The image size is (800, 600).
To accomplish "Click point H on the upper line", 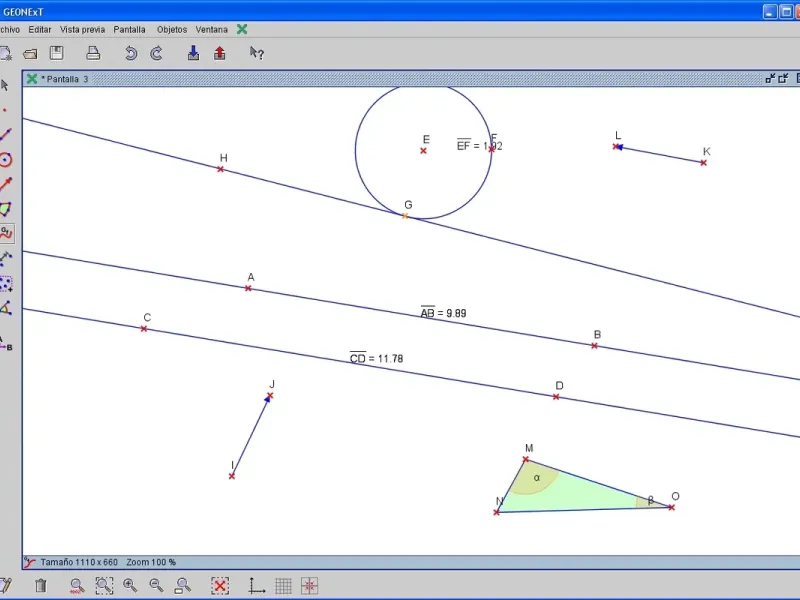I will (x=220, y=169).
